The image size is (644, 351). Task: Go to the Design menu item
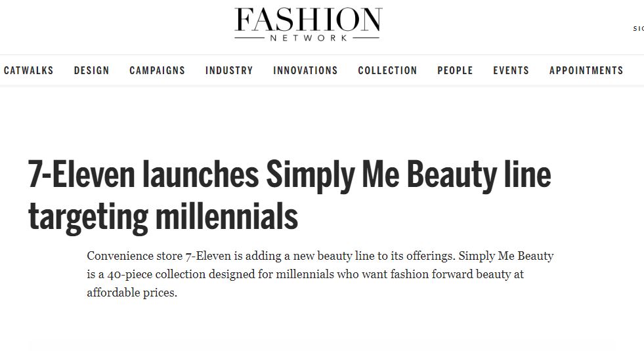coord(91,70)
